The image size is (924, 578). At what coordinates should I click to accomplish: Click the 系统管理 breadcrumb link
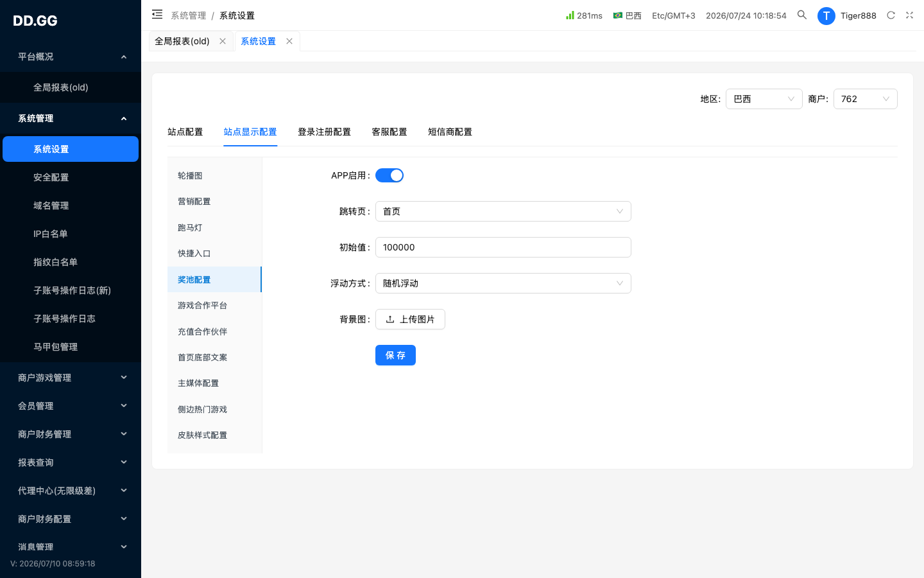189,15
